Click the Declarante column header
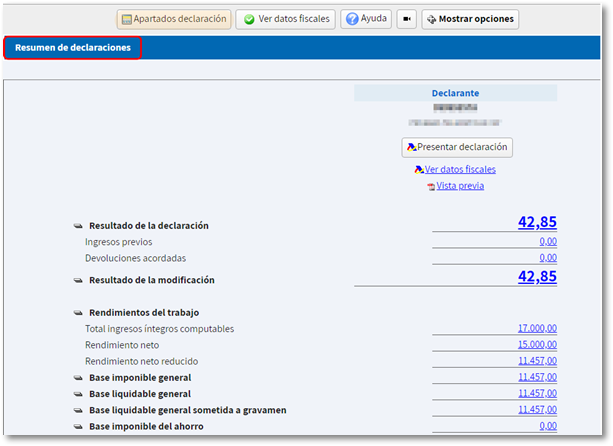The height and width of the screenshot is (446, 613). tap(455, 93)
